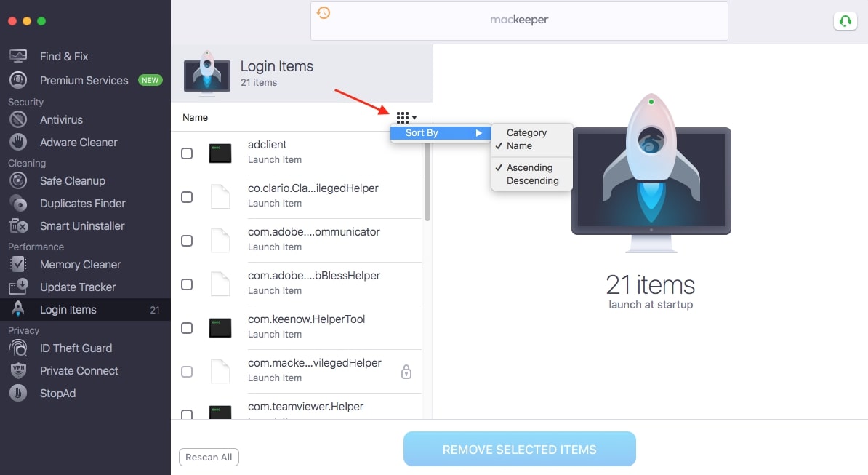Click Remove Selected Items button
The width and height of the screenshot is (868, 475).
(x=519, y=449)
